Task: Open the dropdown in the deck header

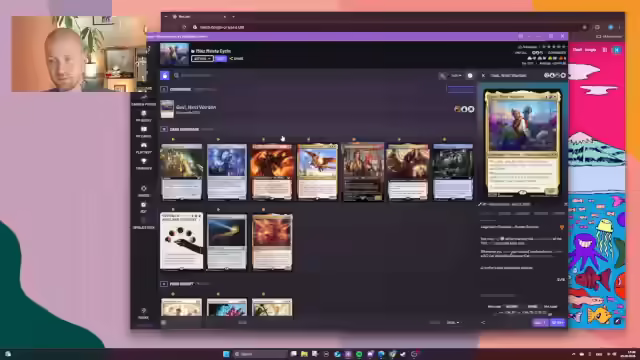Action: click(202, 59)
